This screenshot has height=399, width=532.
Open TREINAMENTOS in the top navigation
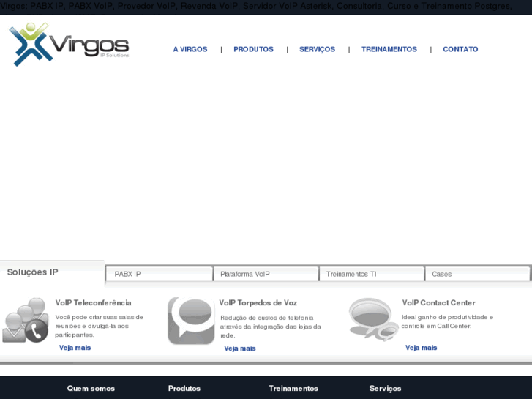[x=389, y=49]
